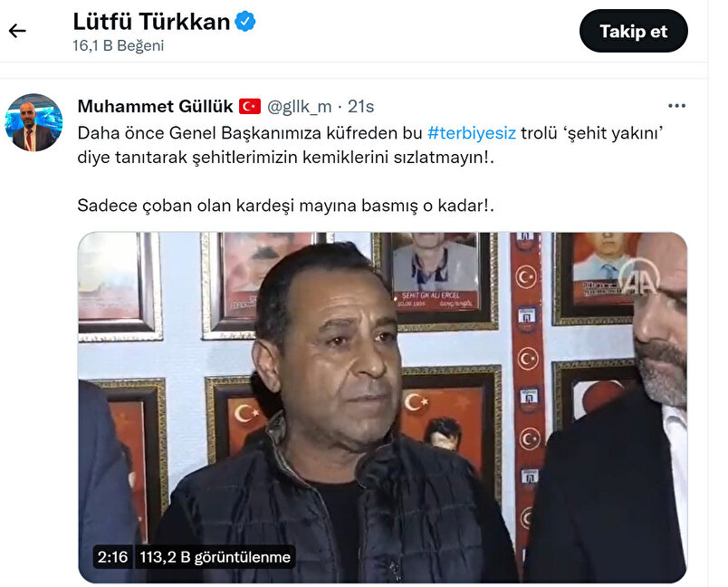The width and height of the screenshot is (728, 587).
Task: Open the 21s tweet timestamp
Action: (x=360, y=107)
